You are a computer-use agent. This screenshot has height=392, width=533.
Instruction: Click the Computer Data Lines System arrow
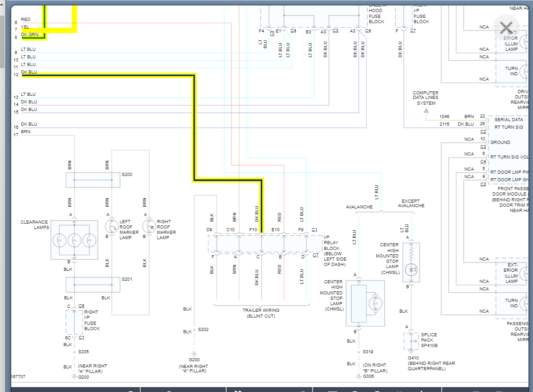tap(426, 110)
